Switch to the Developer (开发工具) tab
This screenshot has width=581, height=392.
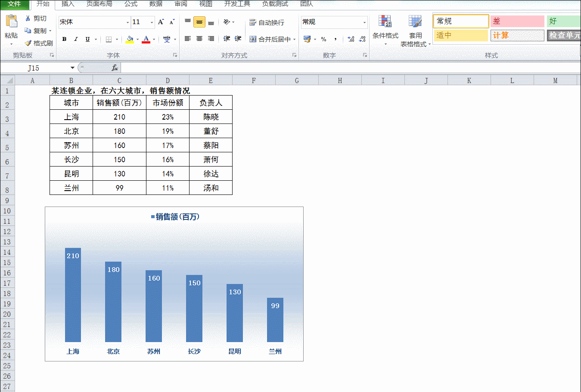[237, 4]
